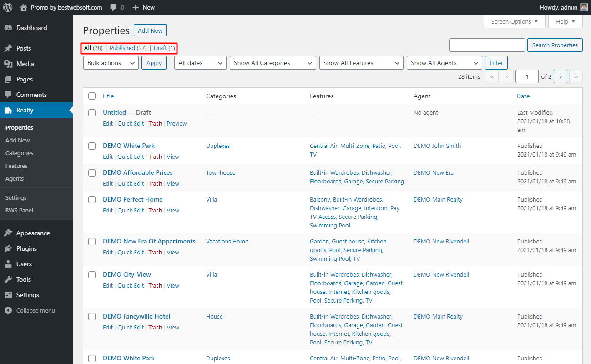Click Trash under DEMO Affordable Prices
The height and width of the screenshot is (364, 591).
[155, 183]
